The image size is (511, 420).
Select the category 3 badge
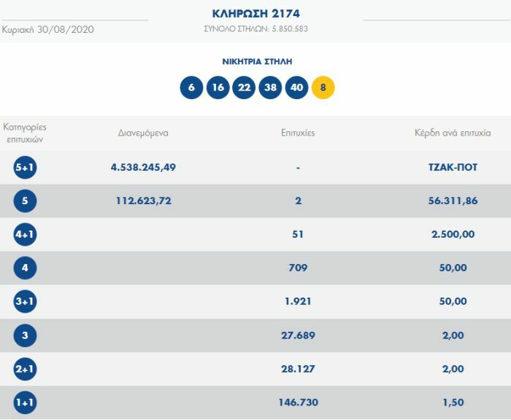pyautogui.click(x=25, y=335)
